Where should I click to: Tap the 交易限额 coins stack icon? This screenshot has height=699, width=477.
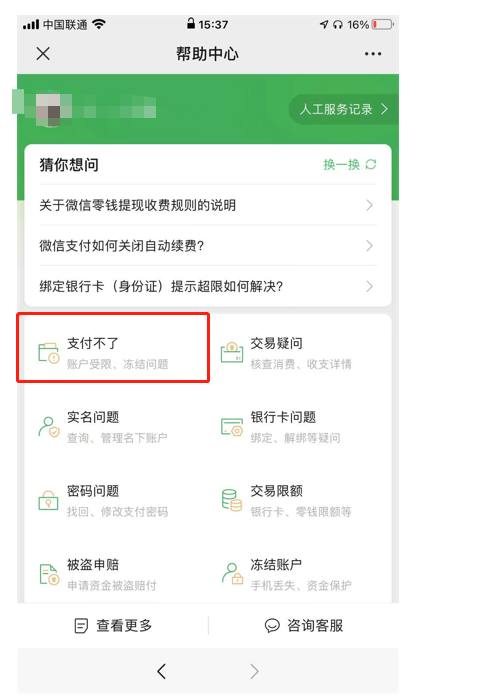tap(232, 500)
